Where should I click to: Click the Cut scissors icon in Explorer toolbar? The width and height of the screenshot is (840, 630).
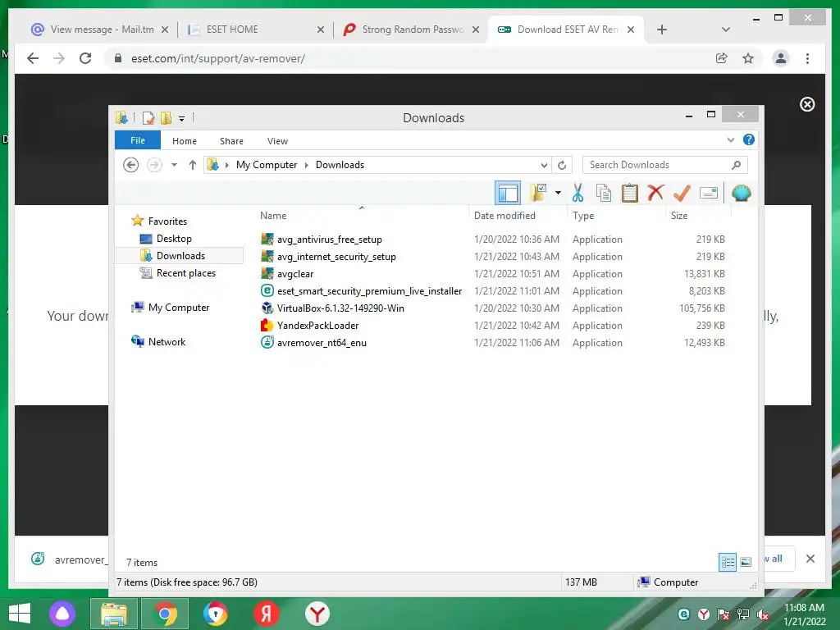click(577, 193)
